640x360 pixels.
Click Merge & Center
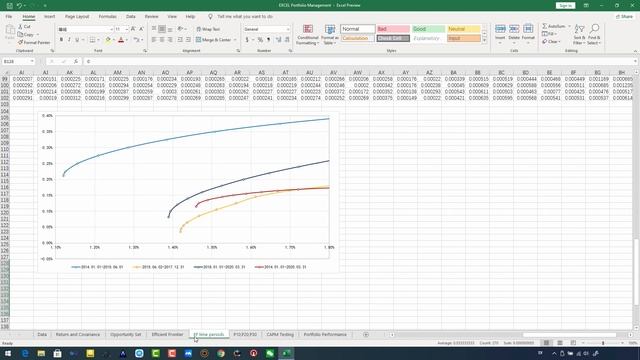pyautogui.click(x=213, y=40)
